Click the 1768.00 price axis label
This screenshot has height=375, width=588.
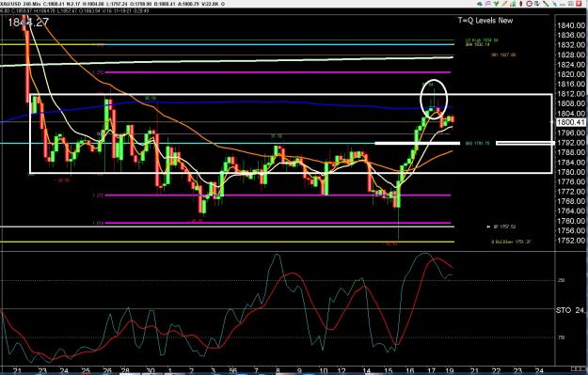[571, 201]
